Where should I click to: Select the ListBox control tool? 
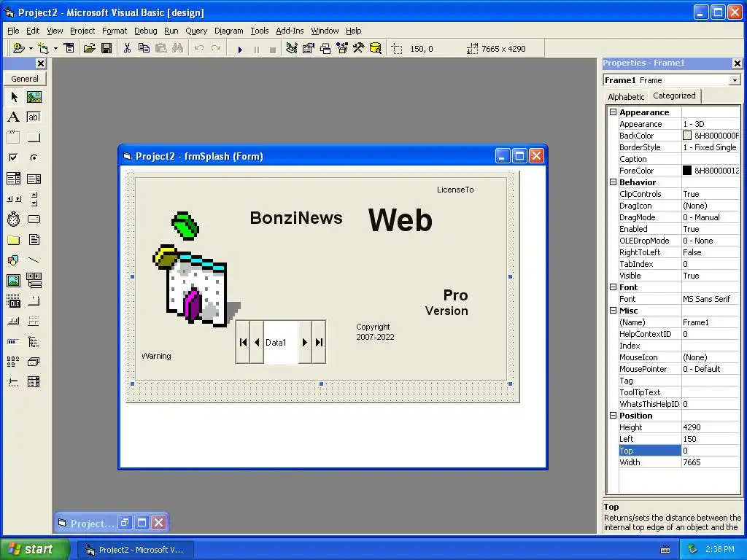click(34, 179)
